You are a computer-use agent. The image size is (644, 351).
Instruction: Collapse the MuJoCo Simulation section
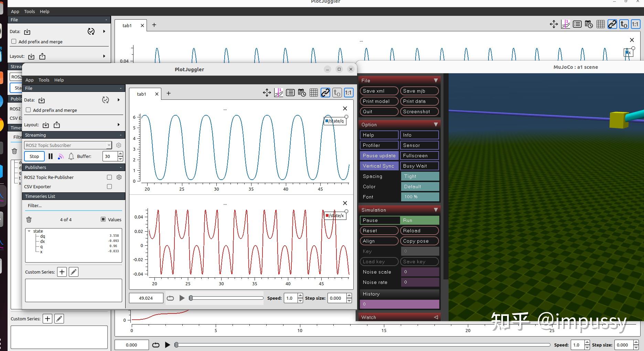pos(436,210)
